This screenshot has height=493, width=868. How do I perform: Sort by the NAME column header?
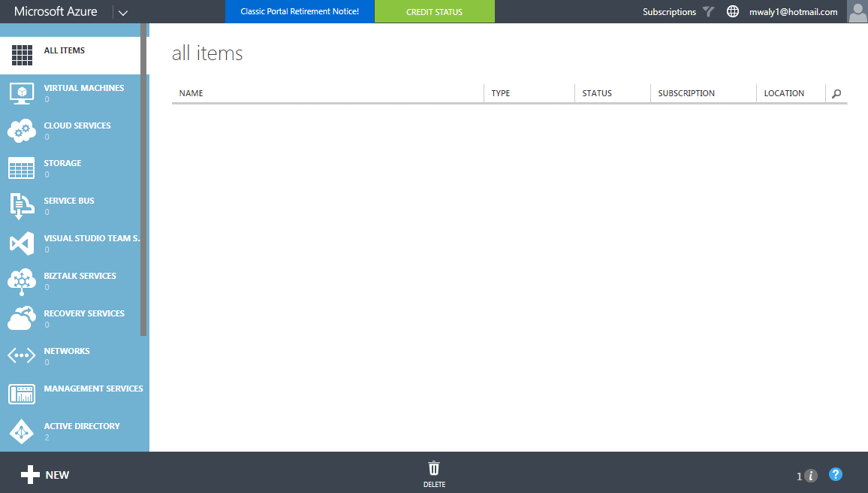click(x=191, y=93)
